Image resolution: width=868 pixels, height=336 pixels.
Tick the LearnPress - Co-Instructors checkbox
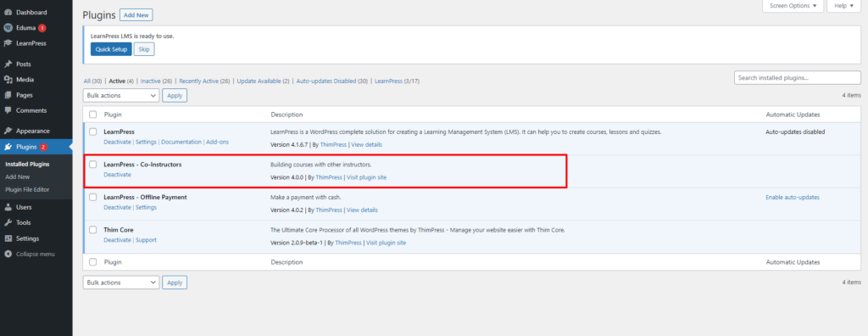click(x=93, y=165)
